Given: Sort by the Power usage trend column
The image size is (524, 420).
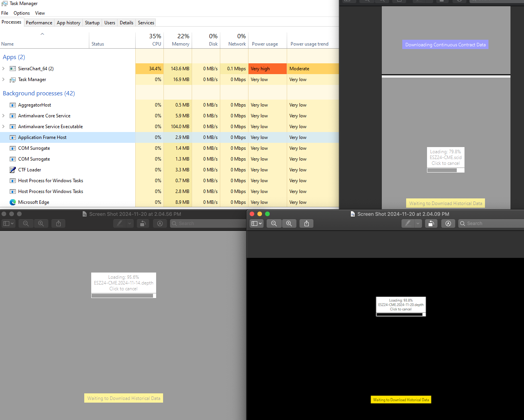Looking at the screenshot, I should pyautogui.click(x=313, y=40).
